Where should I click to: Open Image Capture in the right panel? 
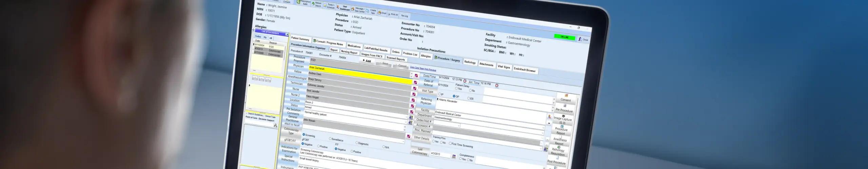pos(563,119)
